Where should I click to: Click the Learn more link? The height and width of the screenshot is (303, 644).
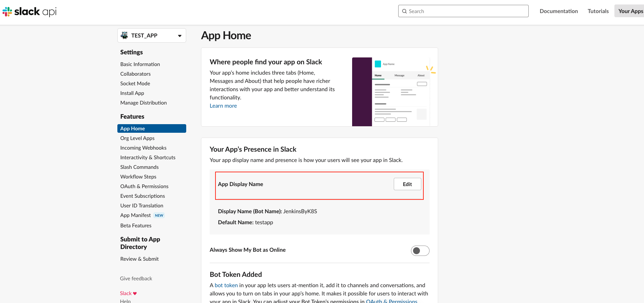tap(223, 106)
